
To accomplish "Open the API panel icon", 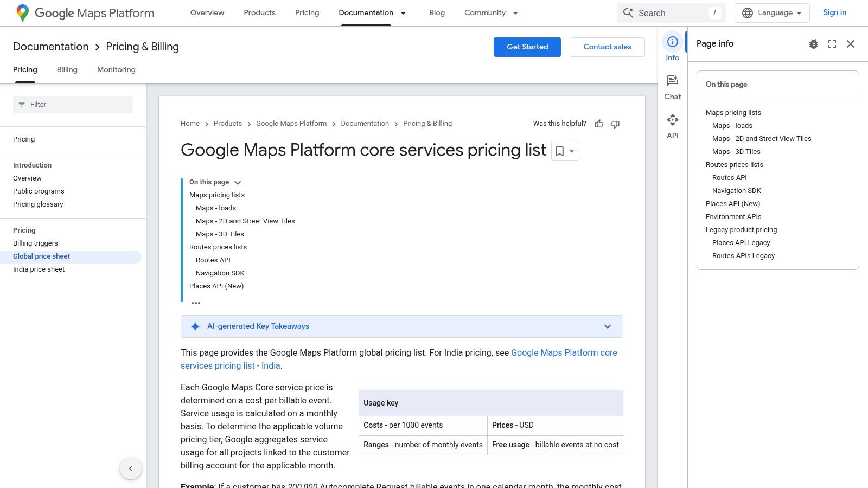I will pos(673,120).
